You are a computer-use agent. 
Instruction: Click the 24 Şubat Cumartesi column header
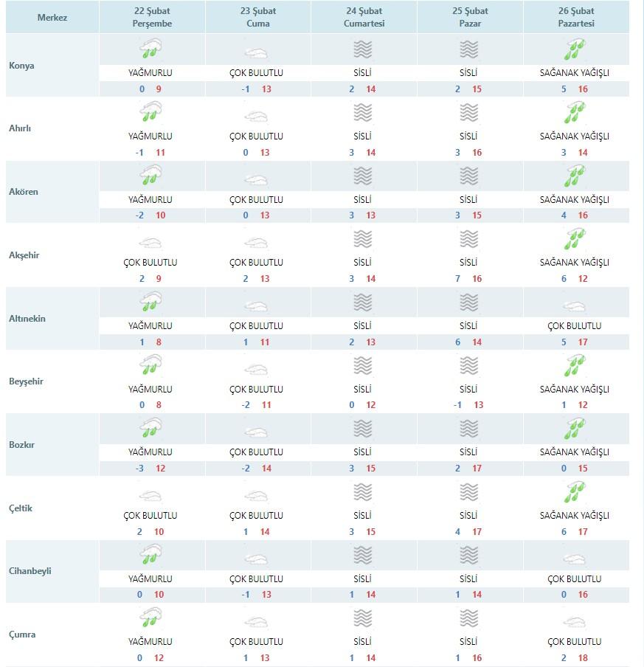tap(364, 17)
